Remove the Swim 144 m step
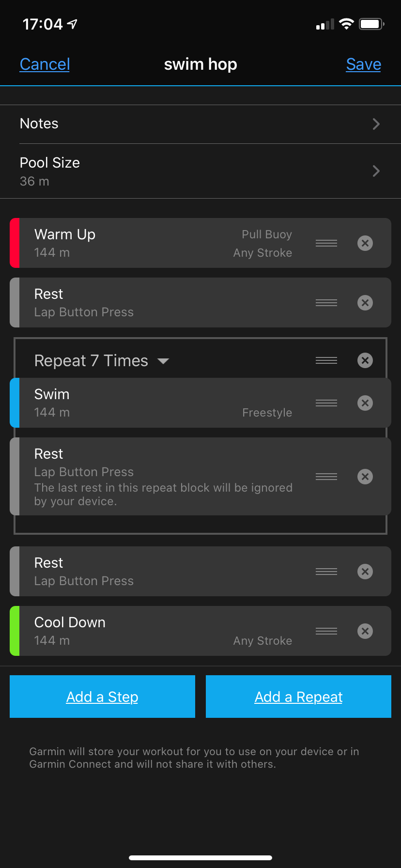The image size is (401, 868). click(365, 403)
